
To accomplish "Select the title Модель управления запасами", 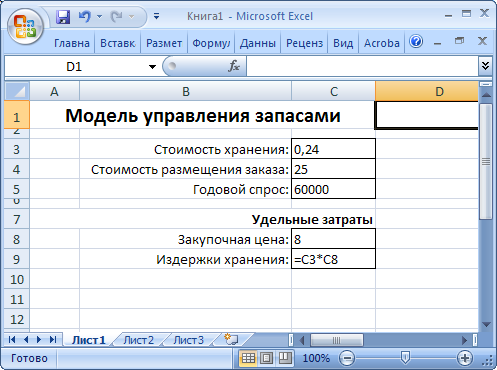I will (203, 116).
